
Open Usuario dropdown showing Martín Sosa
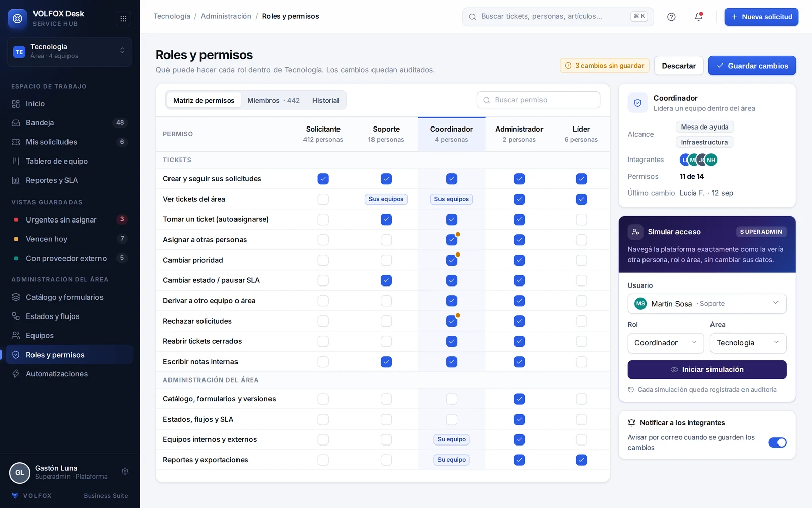(707, 304)
